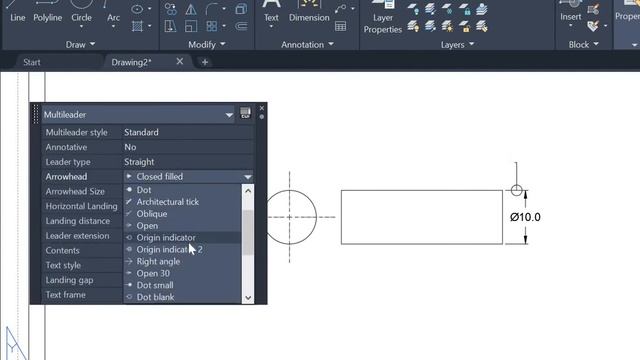Click the layer Freeze snowflake icon
The height and width of the screenshot is (360, 640).
pos(447,9)
